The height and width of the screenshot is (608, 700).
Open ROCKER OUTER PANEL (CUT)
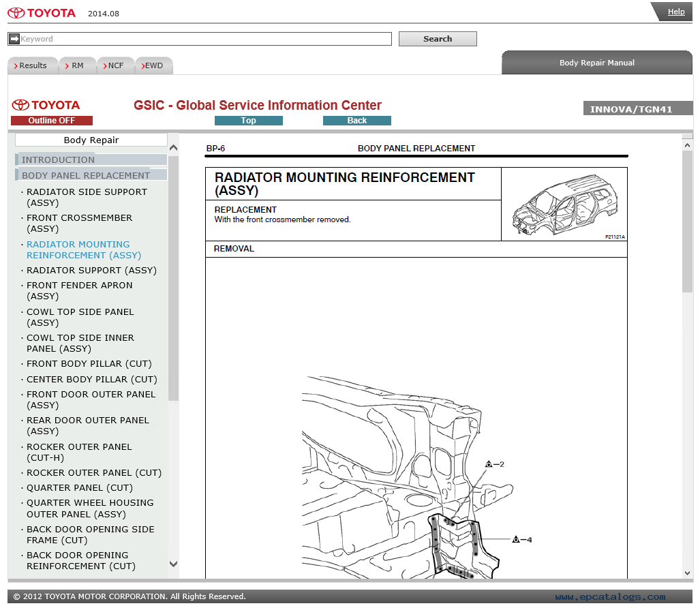pyautogui.click(x=94, y=473)
